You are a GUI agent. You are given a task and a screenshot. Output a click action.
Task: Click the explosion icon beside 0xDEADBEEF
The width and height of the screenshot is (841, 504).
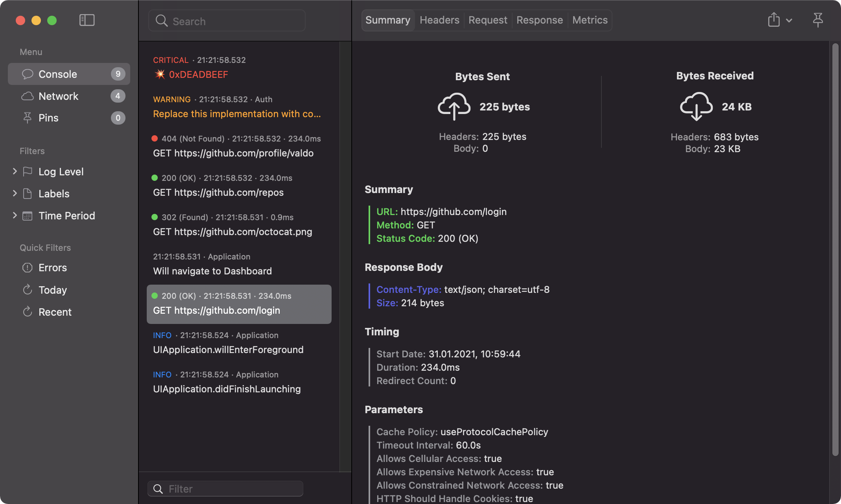pyautogui.click(x=159, y=74)
